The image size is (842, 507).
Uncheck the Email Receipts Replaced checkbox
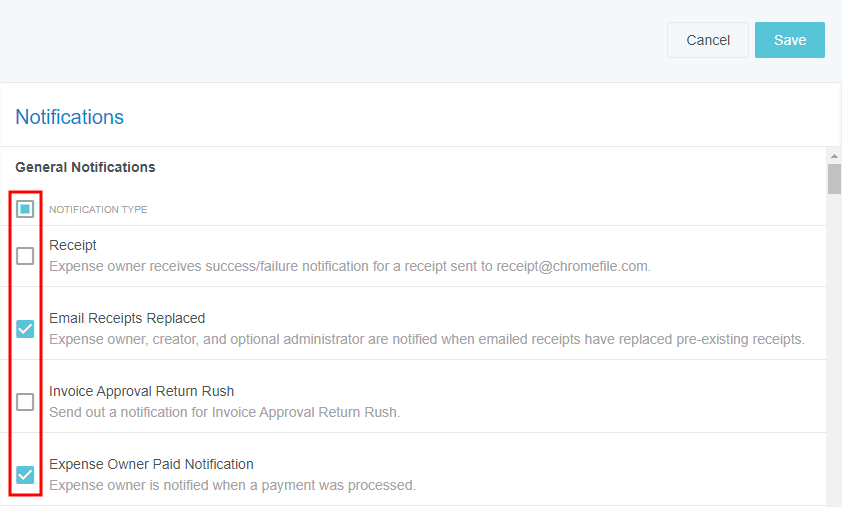(x=25, y=329)
